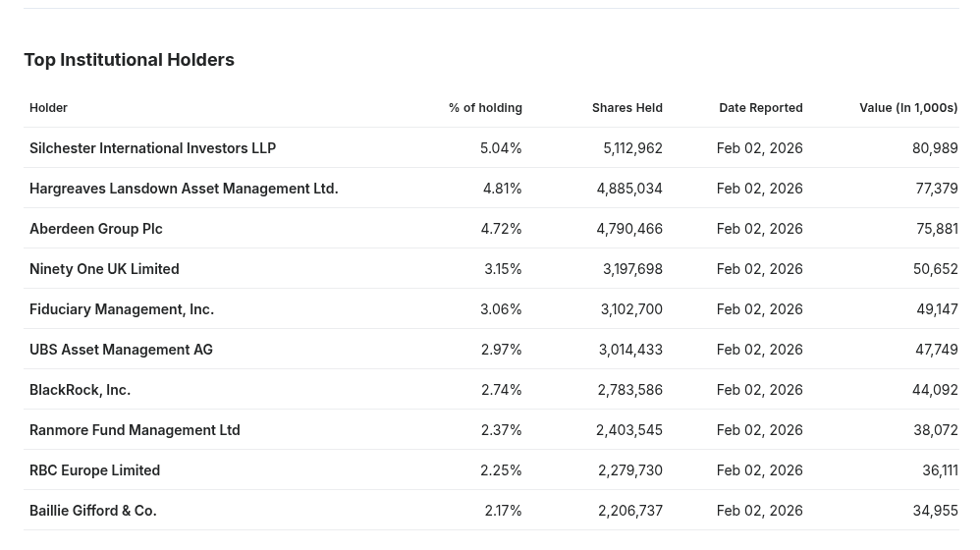Image resolution: width=980 pixels, height=550 pixels.
Task: Select Ninety One UK Limited holder
Action: (x=104, y=268)
